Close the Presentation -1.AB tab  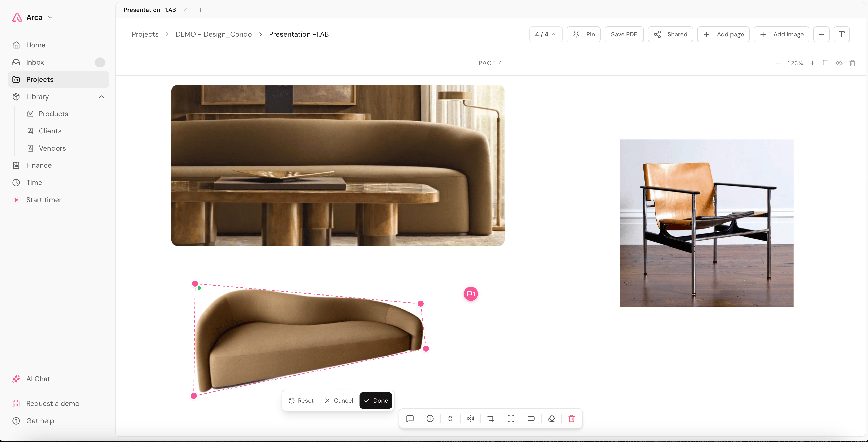click(x=185, y=10)
